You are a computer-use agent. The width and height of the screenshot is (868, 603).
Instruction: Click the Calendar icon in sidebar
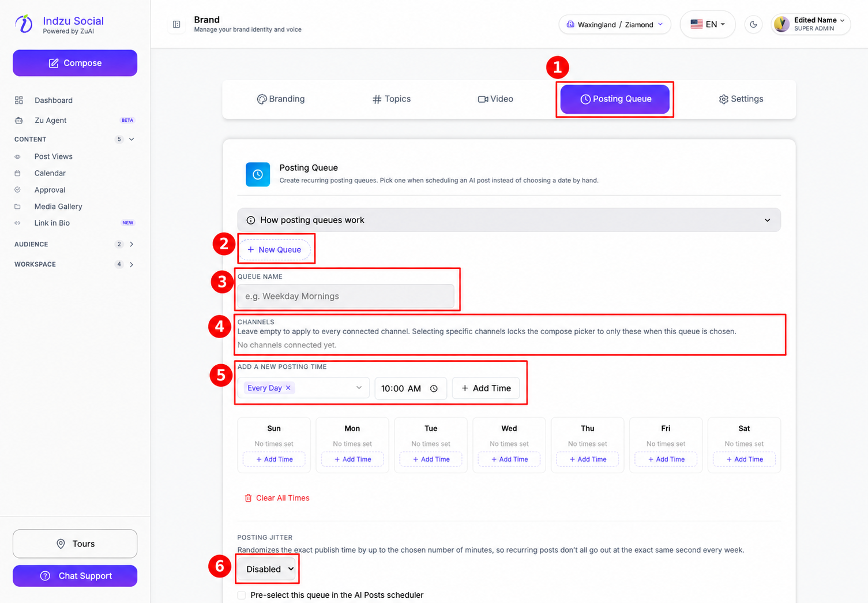(17, 173)
